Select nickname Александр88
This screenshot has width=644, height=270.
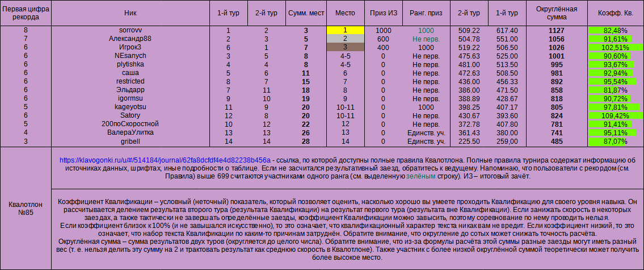coord(131,39)
